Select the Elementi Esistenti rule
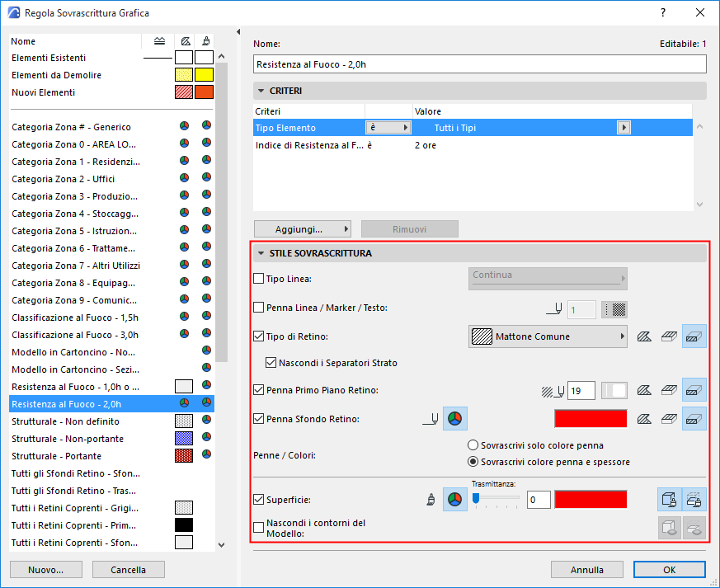 coord(112,58)
